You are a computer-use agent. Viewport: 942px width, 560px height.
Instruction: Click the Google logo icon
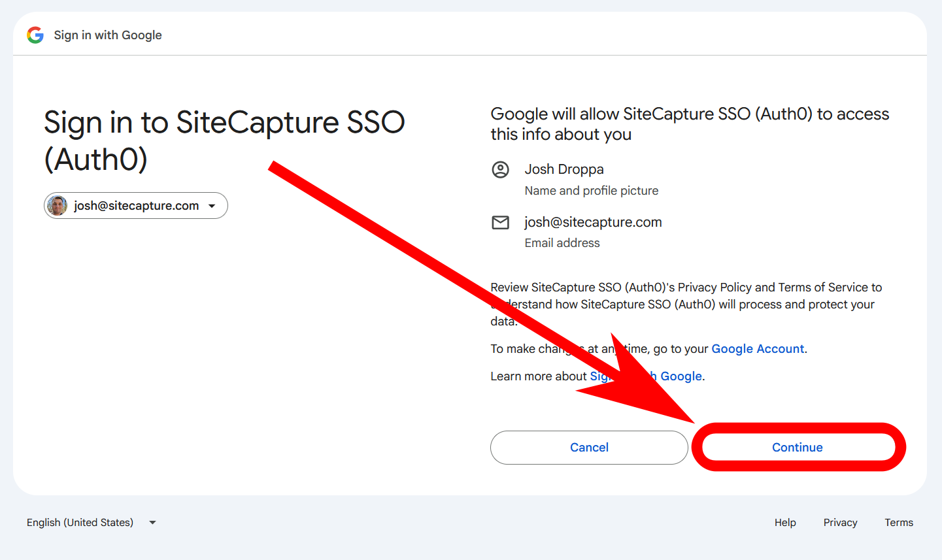[35, 35]
